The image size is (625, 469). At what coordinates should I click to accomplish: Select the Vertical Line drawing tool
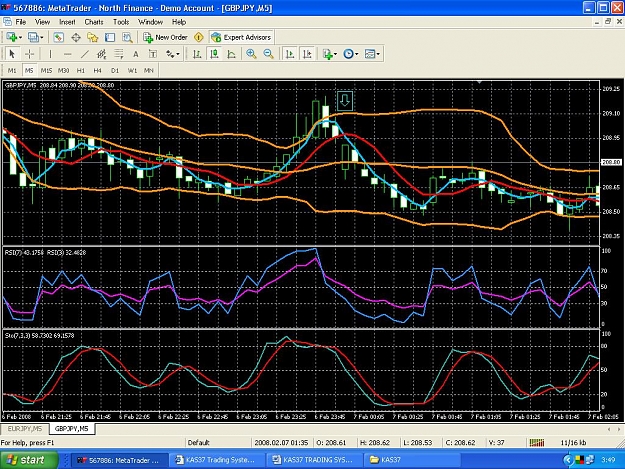click(x=50, y=54)
